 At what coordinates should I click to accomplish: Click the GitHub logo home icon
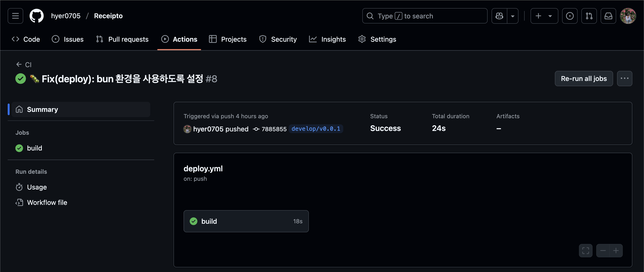(37, 16)
